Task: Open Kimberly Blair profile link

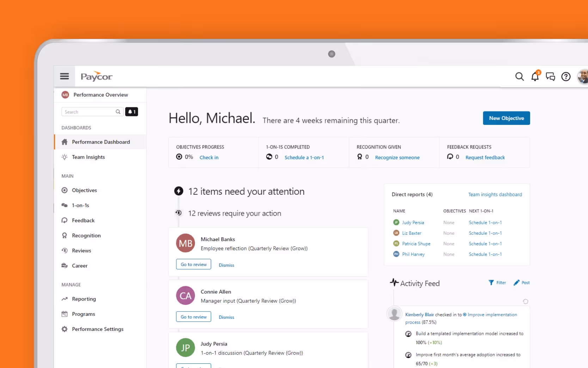Action: pyautogui.click(x=419, y=315)
